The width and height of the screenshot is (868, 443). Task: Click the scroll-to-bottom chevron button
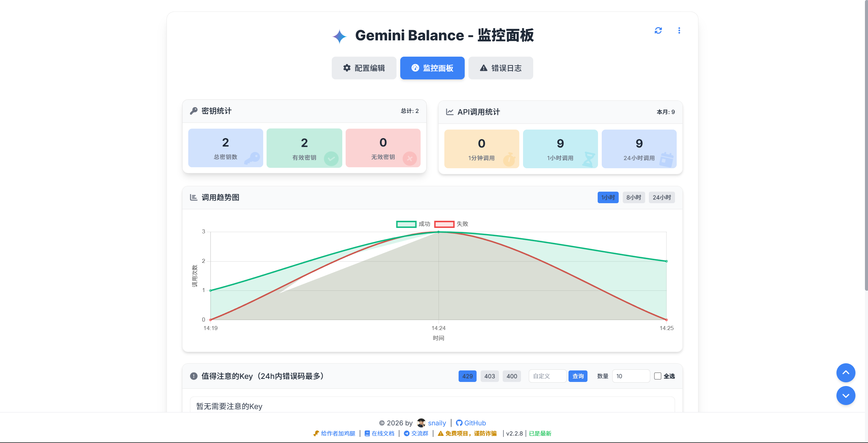[x=845, y=396]
